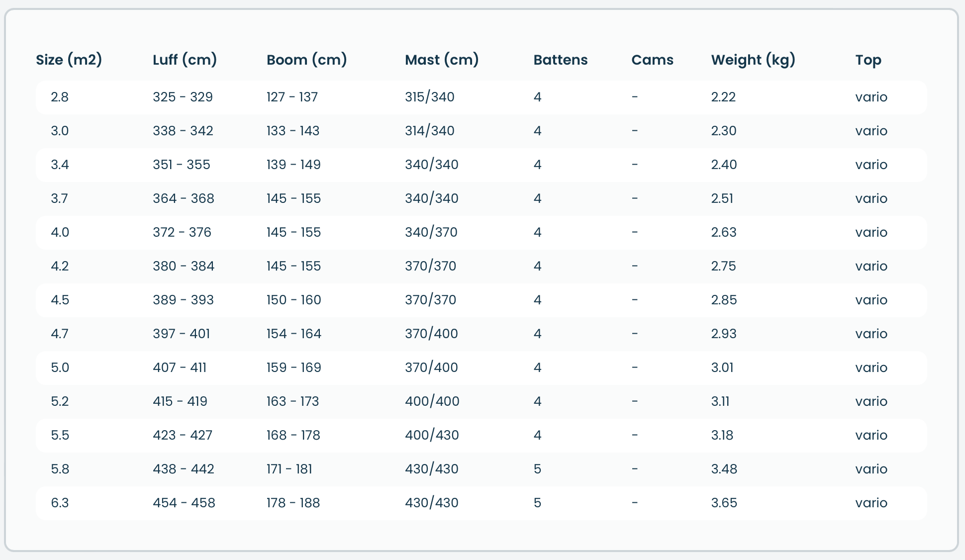The image size is (965, 560).
Task: Click weight value 2.75
Action: click(723, 266)
